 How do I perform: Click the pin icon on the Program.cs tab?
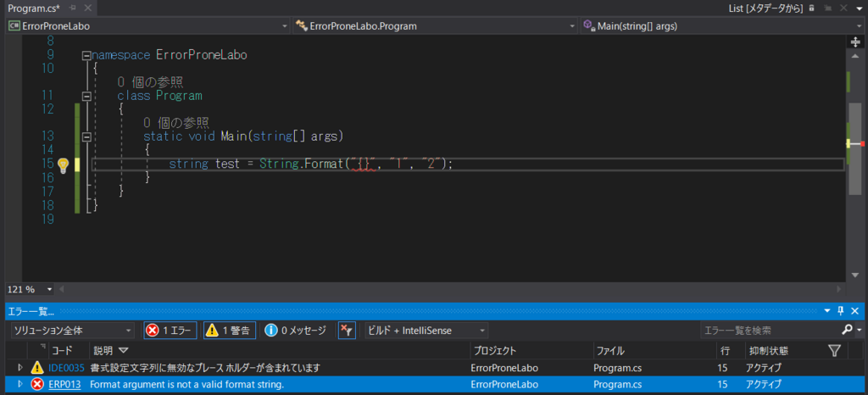[72, 8]
